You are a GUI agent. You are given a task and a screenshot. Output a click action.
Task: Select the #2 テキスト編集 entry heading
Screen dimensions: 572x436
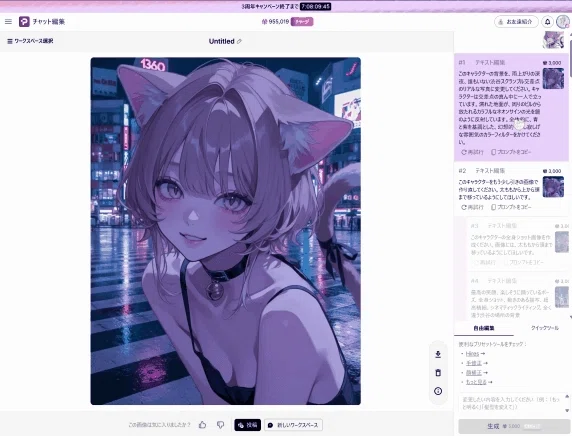[482, 171]
